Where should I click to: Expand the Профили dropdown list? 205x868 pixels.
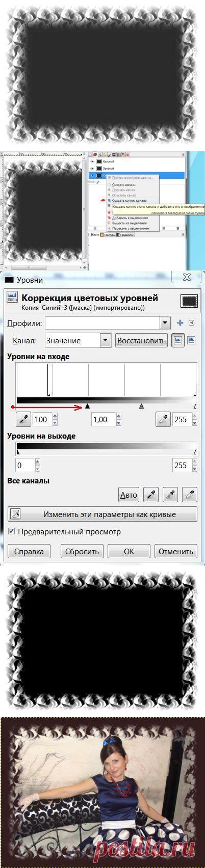pyautogui.click(x=165, y=322)
